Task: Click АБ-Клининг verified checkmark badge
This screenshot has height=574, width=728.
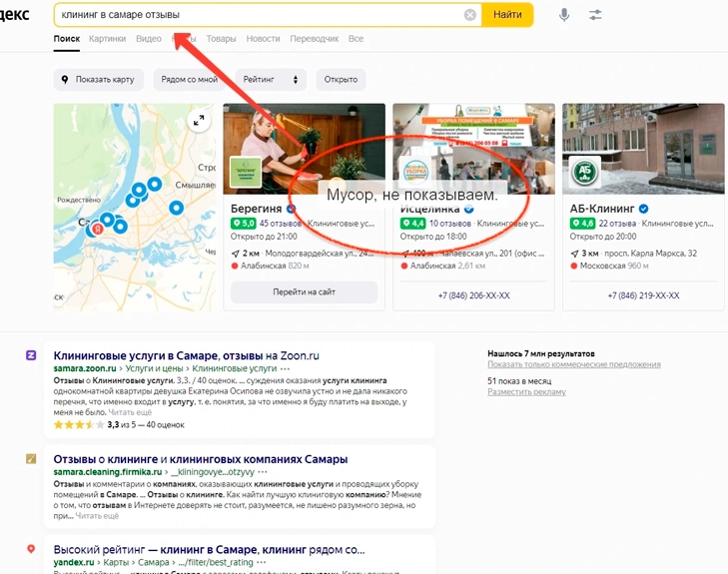Action: click(x=643, y=209)
